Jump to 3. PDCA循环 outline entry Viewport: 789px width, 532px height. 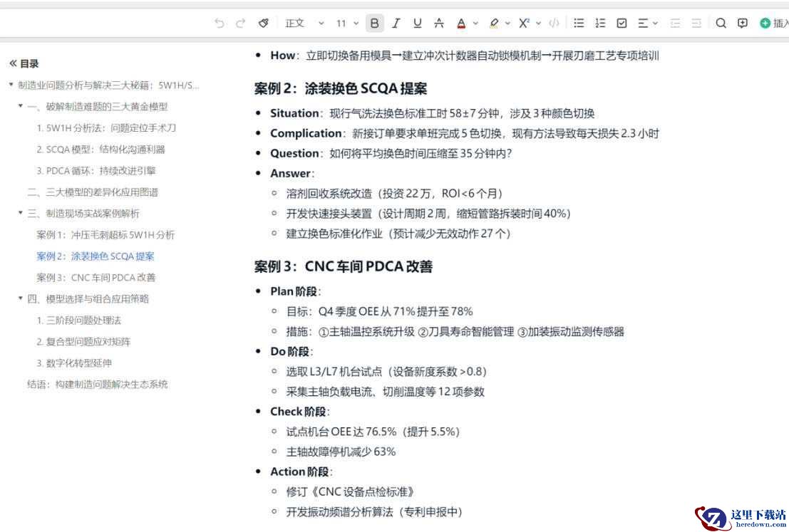pos(96,170)
